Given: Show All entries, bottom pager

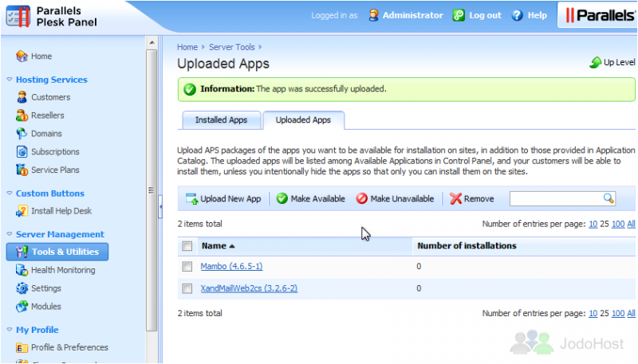Looking at the screenshot, I should (631, 313).
